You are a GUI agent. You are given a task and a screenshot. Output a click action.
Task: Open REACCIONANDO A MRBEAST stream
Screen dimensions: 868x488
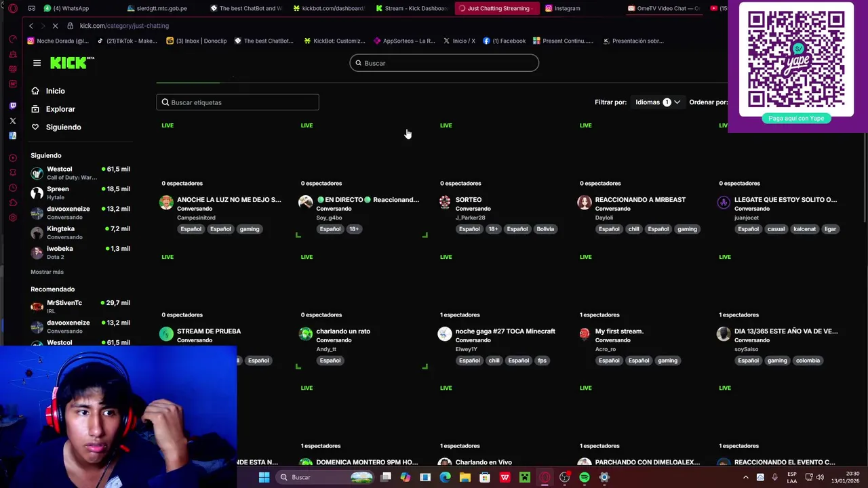click(x=640, y=200)
